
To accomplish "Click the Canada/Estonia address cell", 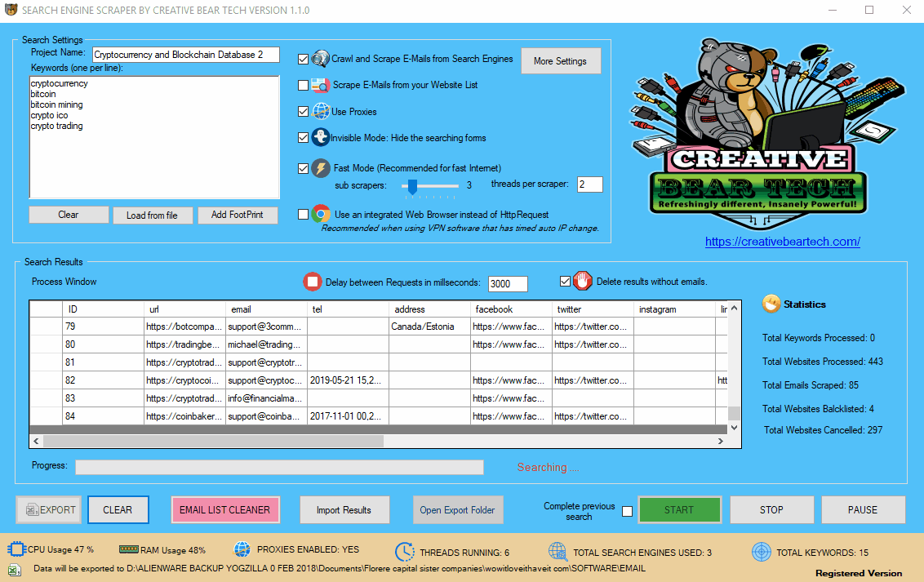I will 429,327.
